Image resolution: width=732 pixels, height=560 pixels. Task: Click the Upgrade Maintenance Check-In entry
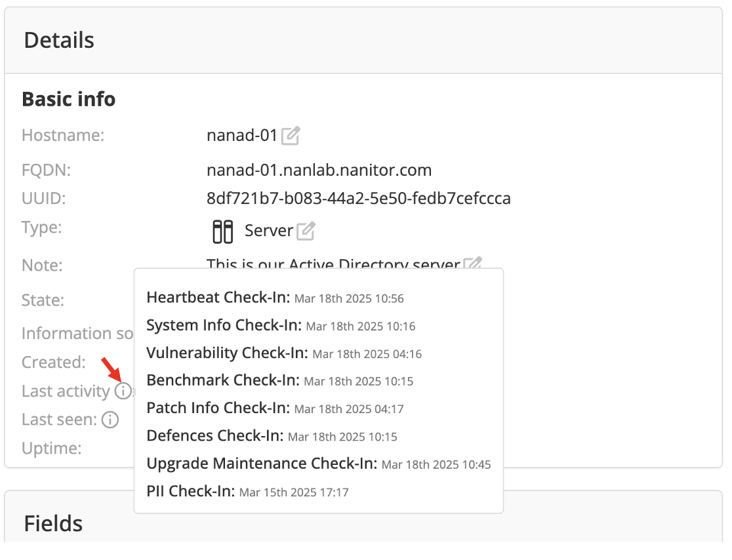point(319,464)
